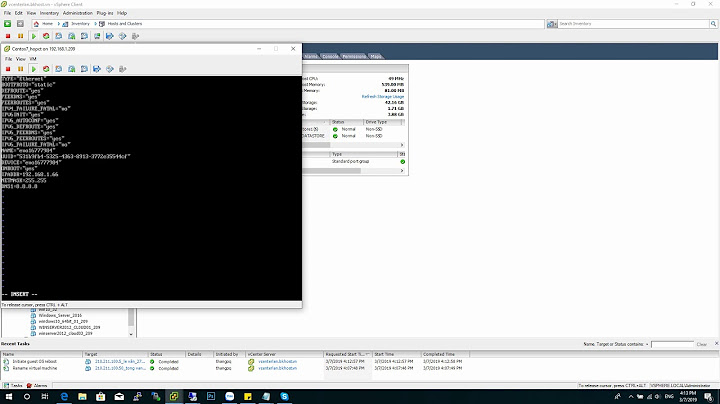
Task: Select WINSERVER2012_CLOUD01_209 in inventory tree
Action: (69, 327)
